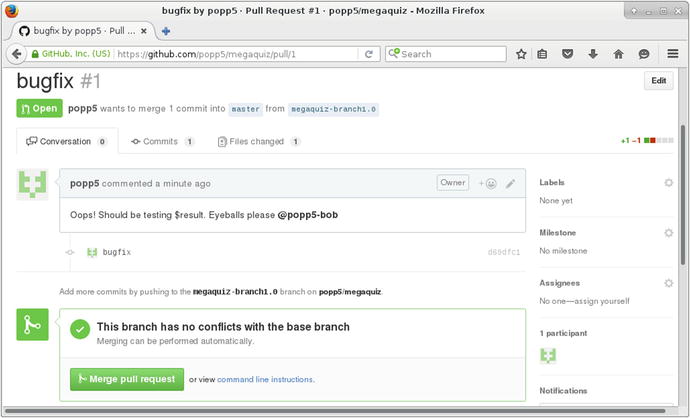Open the Files changed tab
The image size is (690, 418).
[259, 141]
